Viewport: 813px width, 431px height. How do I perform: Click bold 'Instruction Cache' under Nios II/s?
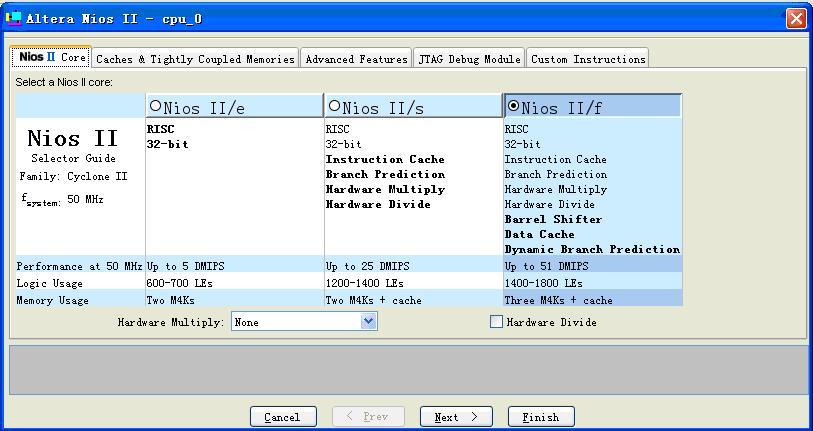[385, 159]
